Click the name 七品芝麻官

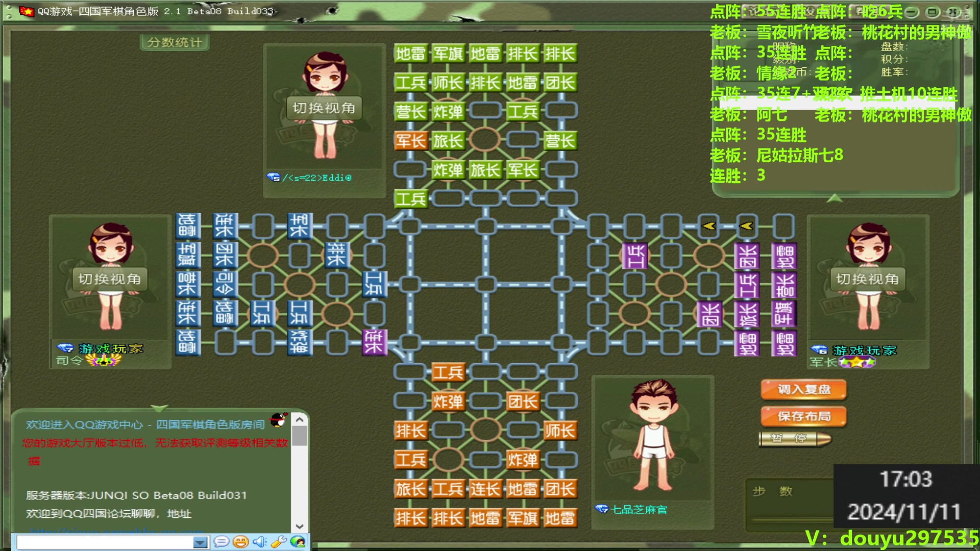point(639,509)
